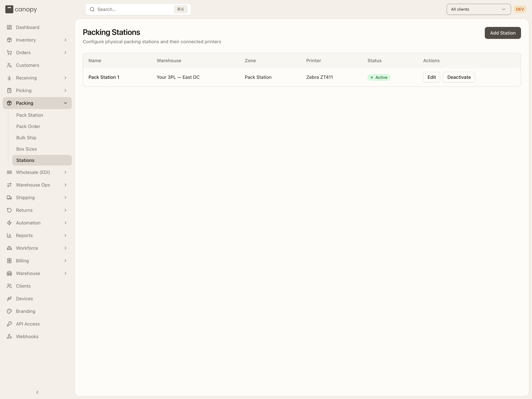532x399 pixels.
Task: Click the Warehouse sidebar item label
Action: point(28,273)
